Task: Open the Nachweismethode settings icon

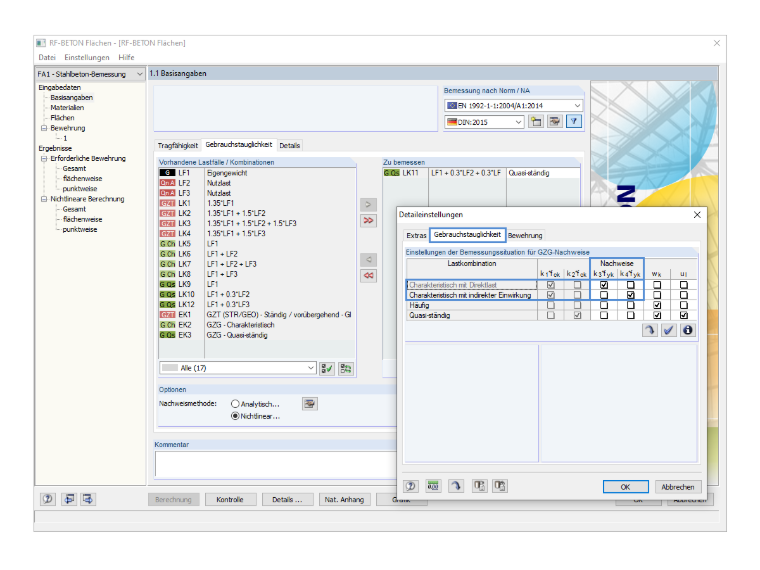Action: coord(310,404)
